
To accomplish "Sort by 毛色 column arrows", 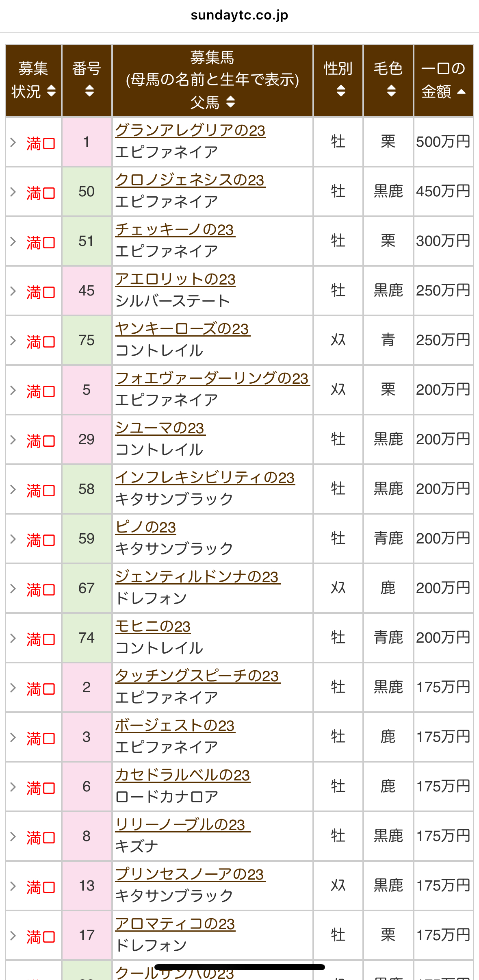I will coord(391,91).
